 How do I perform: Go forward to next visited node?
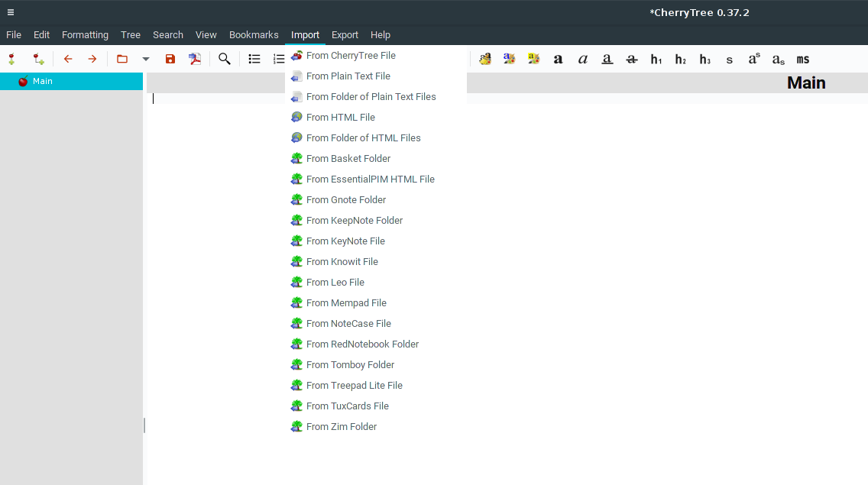click(92, 59)
